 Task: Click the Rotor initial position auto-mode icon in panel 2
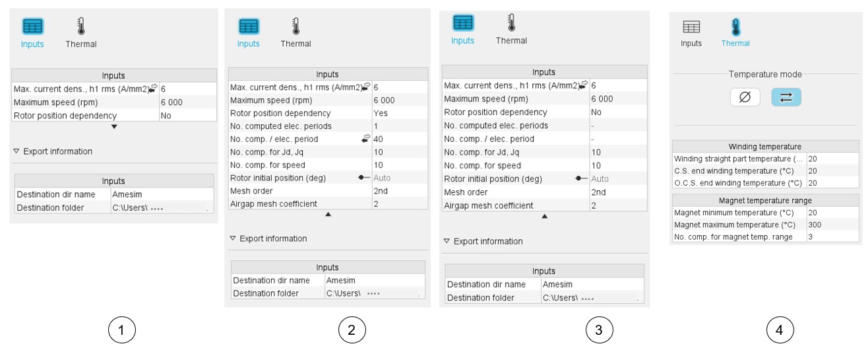point(363,178)
